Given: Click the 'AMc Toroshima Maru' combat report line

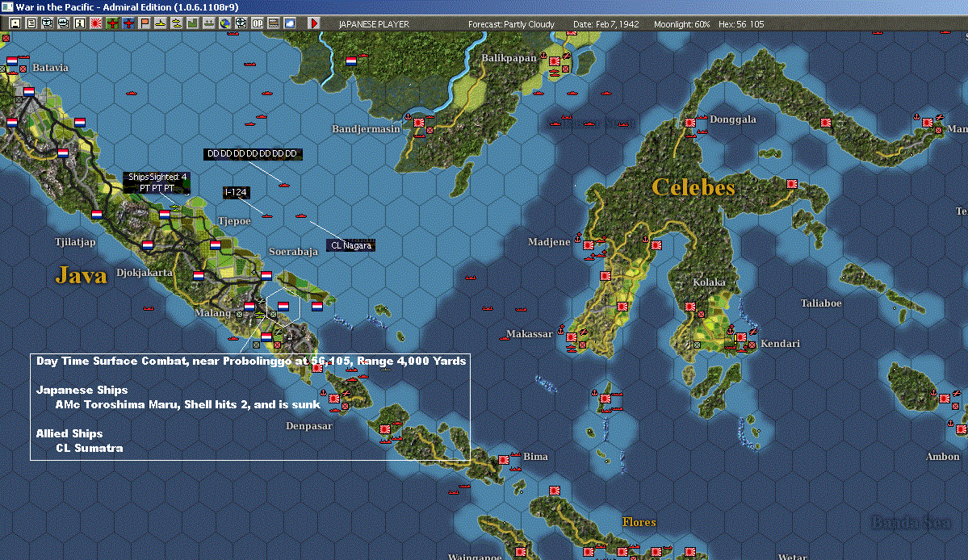Looking at the screenshot, I should coord(187,404).
